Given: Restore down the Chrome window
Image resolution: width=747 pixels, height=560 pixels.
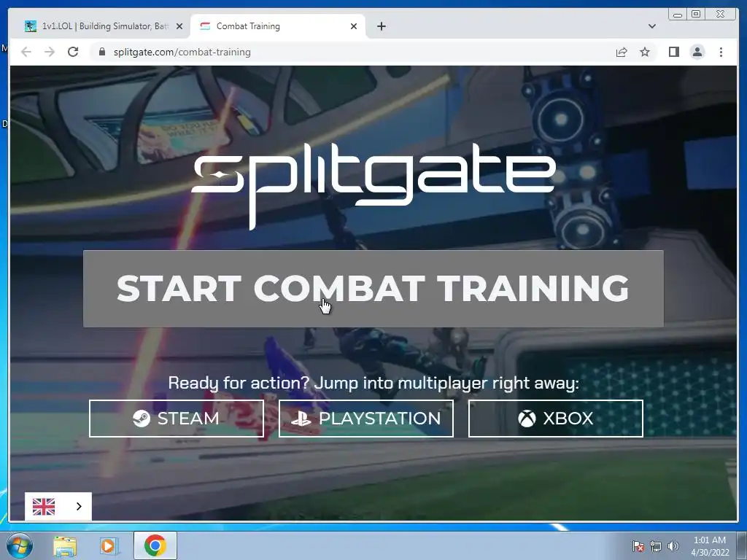Looking at the screenshot, I should pyautogui.click(x=695, y=15).
